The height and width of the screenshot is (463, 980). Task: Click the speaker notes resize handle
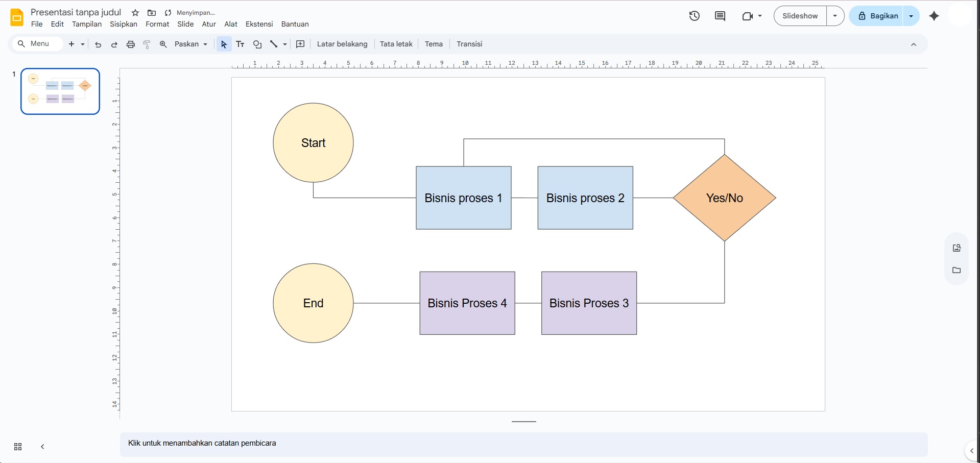click(523, 422)
